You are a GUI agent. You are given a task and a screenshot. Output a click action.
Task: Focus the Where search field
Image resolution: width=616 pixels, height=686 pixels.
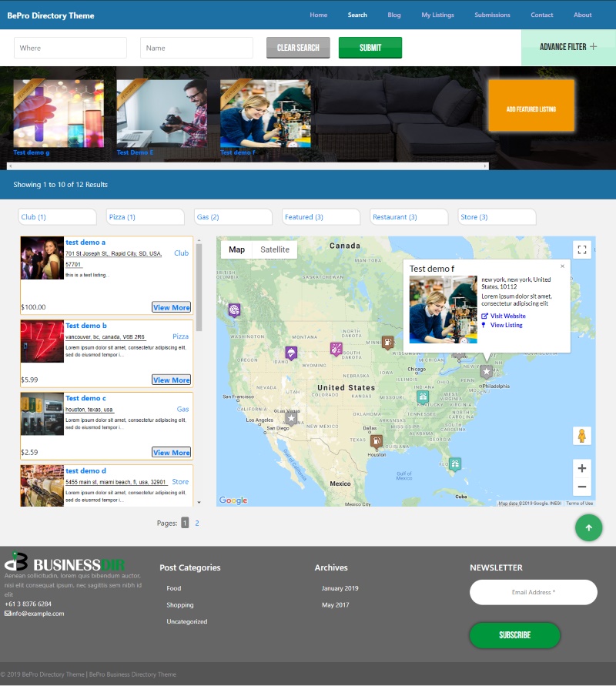pos(70,48)
